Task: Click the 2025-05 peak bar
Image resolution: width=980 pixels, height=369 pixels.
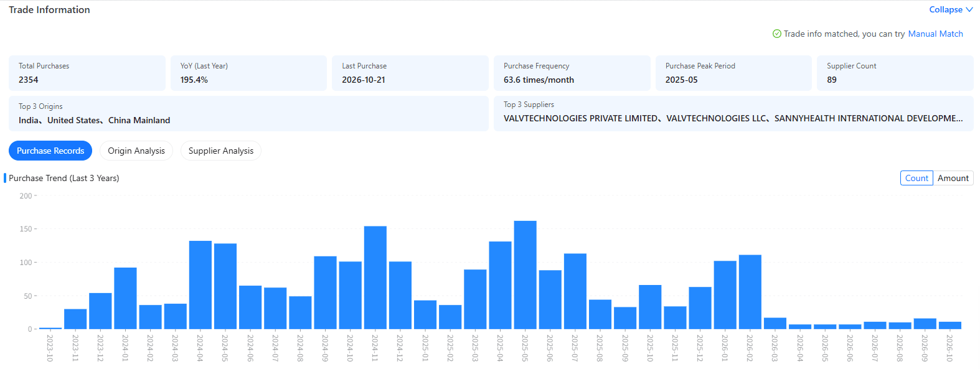Action: coord(525,275)
